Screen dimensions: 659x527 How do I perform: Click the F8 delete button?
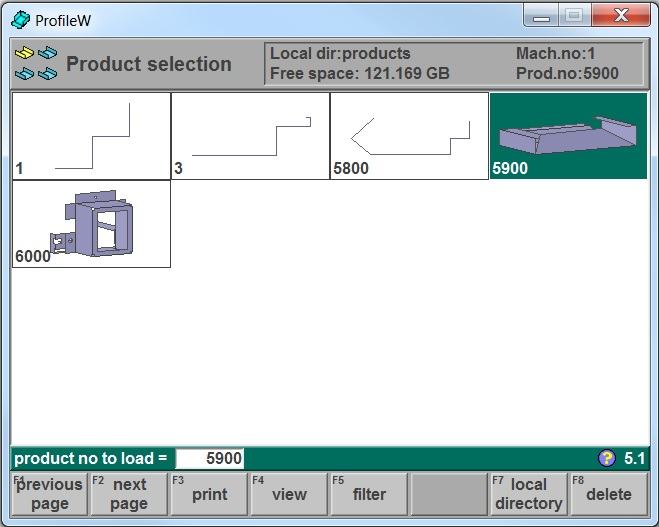tap(609, 494)
